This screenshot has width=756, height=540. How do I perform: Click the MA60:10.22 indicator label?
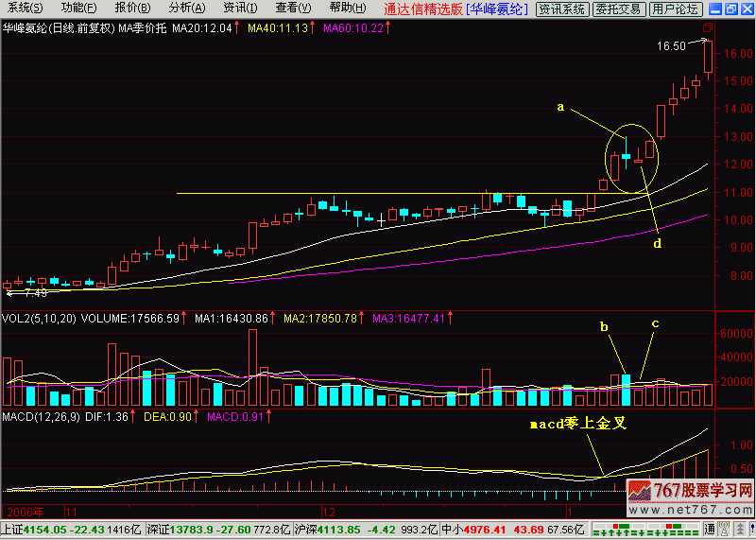coord(353,28)
